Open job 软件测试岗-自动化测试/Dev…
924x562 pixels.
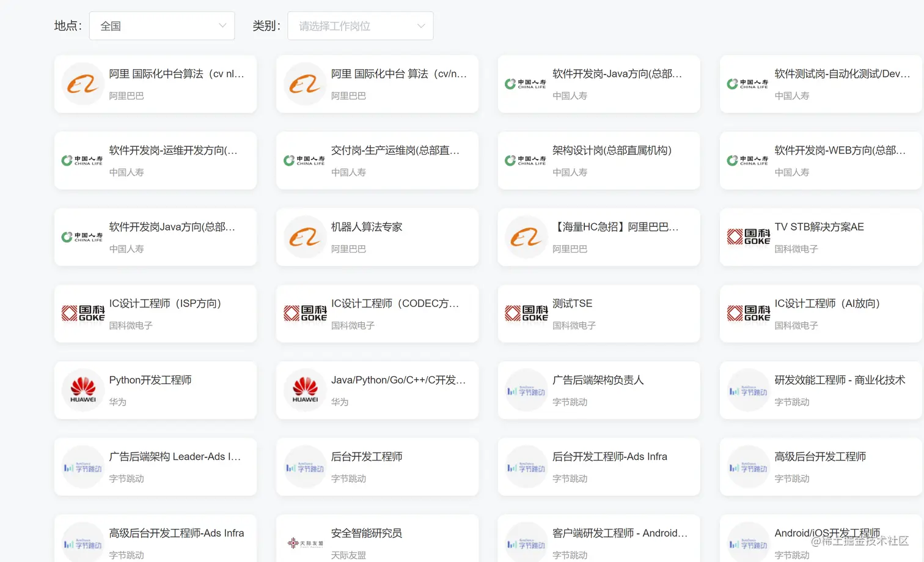tap(842, 74)
